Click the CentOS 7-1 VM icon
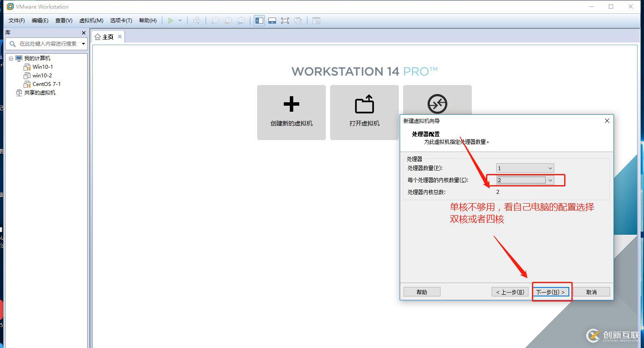Viewport: 644px width, 348px height. tap(27, 84)
